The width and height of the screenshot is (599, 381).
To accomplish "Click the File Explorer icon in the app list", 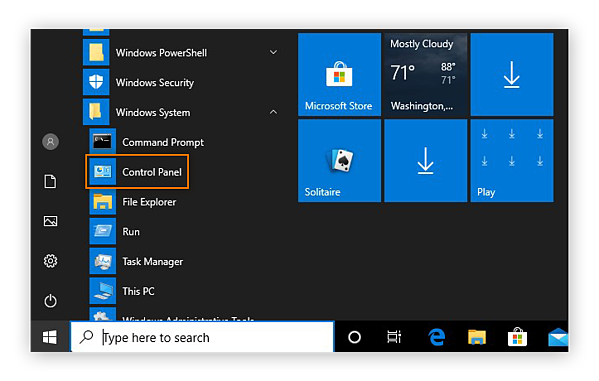I will tap(102, 201).
